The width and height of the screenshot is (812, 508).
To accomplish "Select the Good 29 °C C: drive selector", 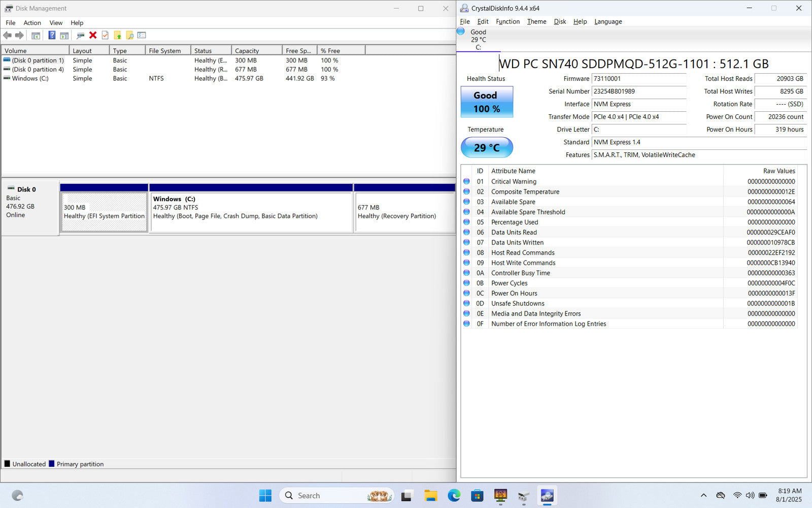I will pyautogui.click(x=478, y=39).
